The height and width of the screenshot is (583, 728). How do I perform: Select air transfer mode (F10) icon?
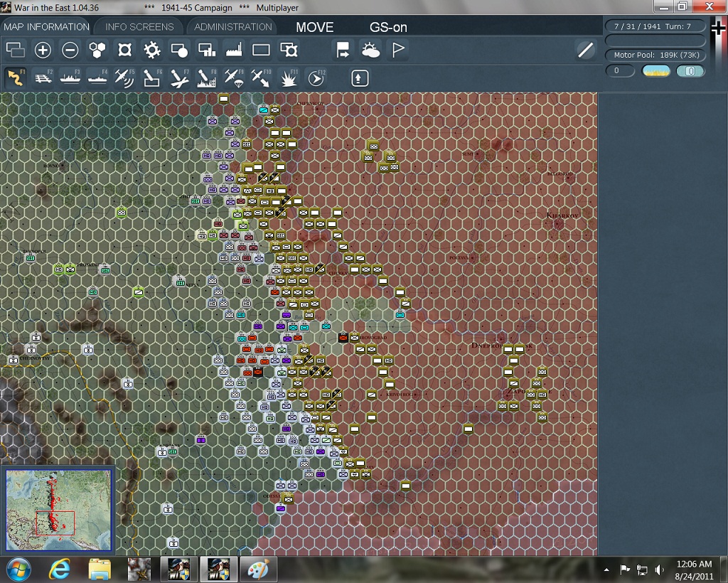[x=261, y=78]
